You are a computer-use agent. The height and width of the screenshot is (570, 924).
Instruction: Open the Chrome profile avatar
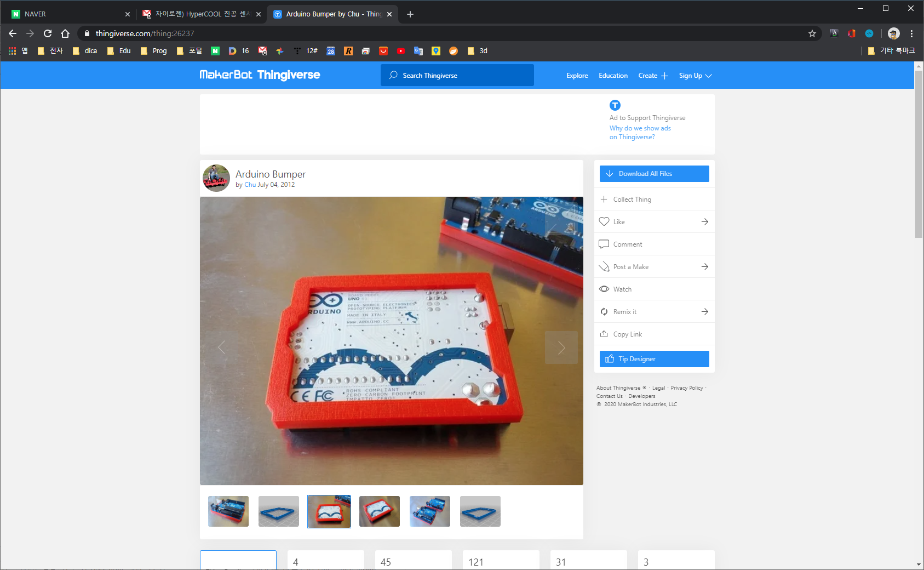[x=894, y=33]
